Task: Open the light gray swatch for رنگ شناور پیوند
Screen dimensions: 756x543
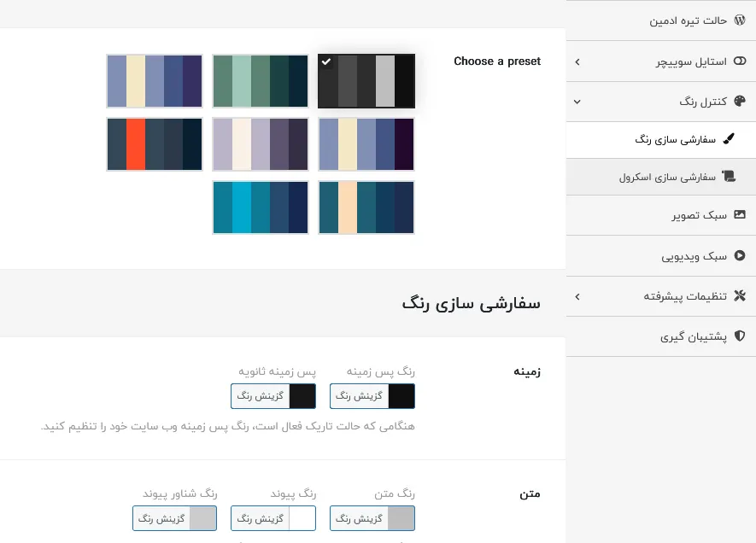Action: pyautogui.click(x=203, y=518)
